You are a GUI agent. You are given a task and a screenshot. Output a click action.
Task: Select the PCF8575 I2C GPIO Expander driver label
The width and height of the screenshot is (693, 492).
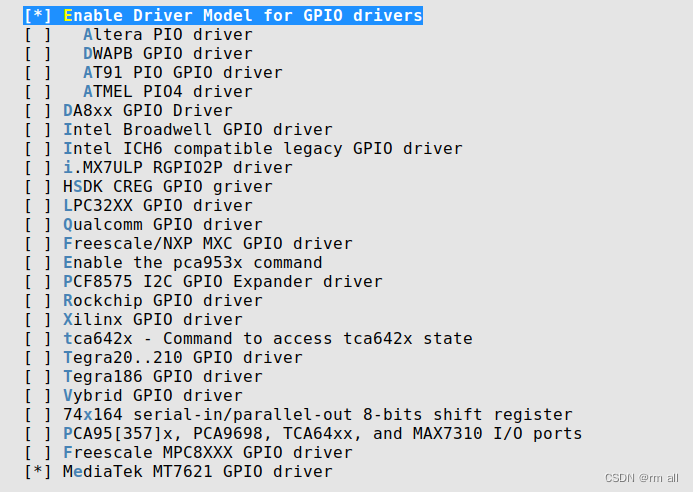point(223,282)
